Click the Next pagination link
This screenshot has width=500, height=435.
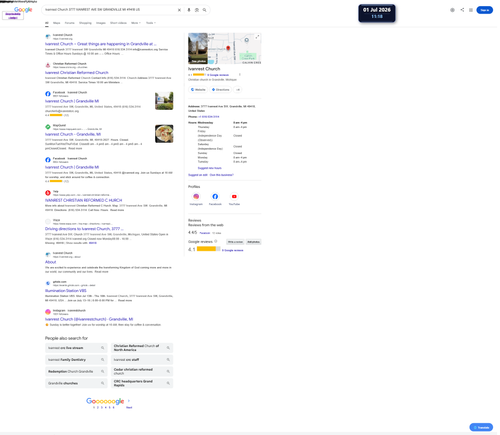[129, 407]
